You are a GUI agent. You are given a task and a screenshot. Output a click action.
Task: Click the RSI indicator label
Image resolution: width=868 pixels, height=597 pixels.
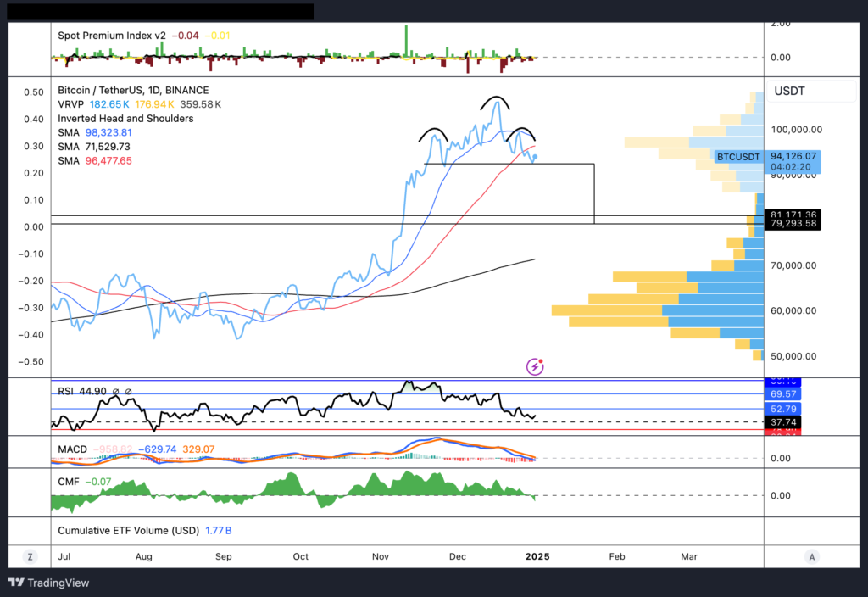pos(67,391)
